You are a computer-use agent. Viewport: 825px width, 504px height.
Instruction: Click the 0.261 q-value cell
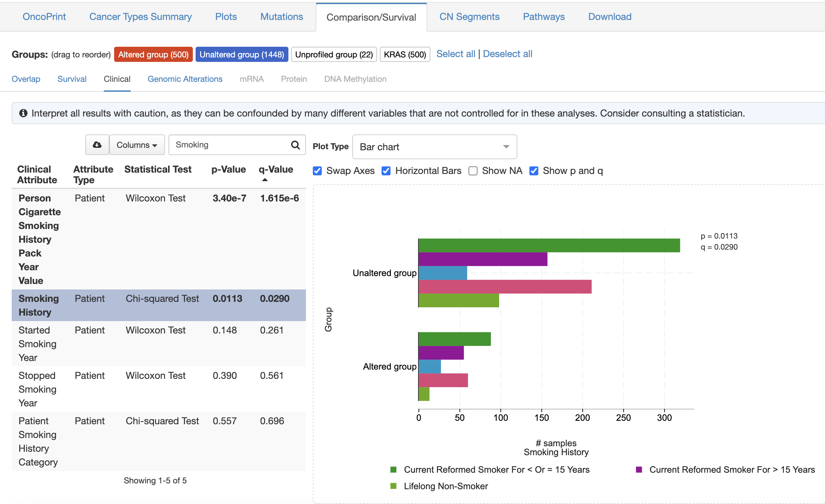point(272,330)
